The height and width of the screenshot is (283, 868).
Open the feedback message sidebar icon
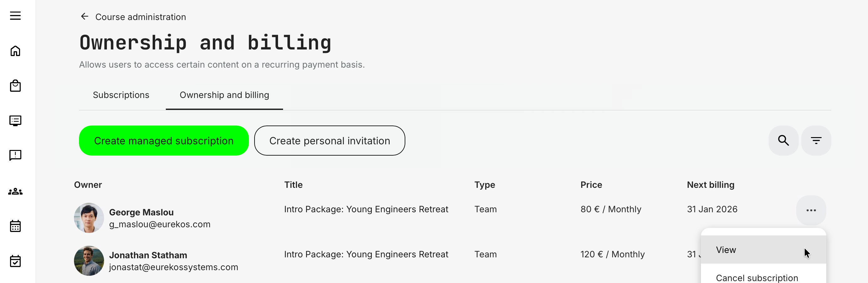pos(15,155)
